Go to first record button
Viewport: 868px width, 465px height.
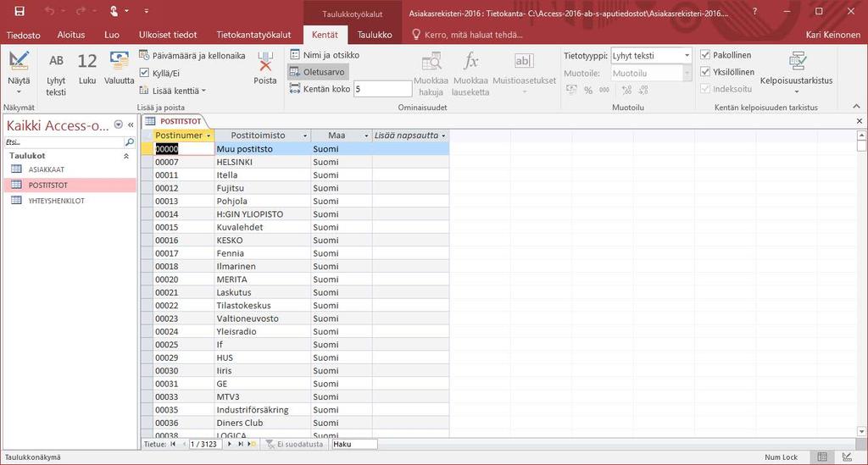click(173, 444)
